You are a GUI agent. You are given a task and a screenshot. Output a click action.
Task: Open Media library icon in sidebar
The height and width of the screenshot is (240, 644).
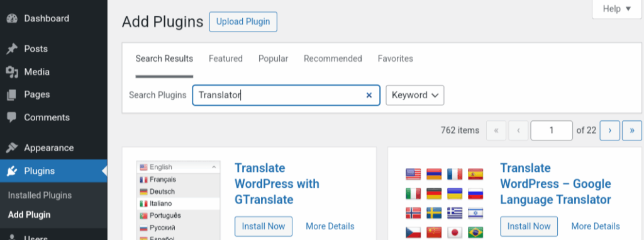pos(13,72)
